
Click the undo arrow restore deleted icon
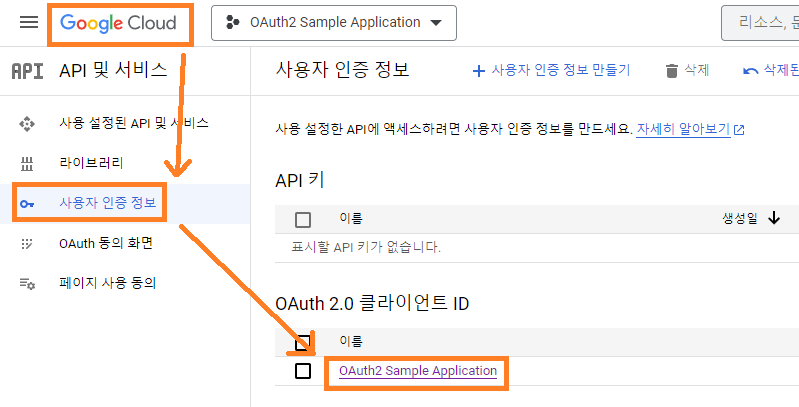pos(751,71)
